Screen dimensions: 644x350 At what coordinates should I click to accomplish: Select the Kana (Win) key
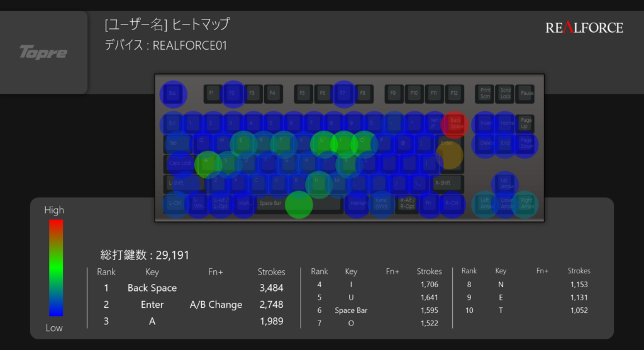tap(381, 204)
